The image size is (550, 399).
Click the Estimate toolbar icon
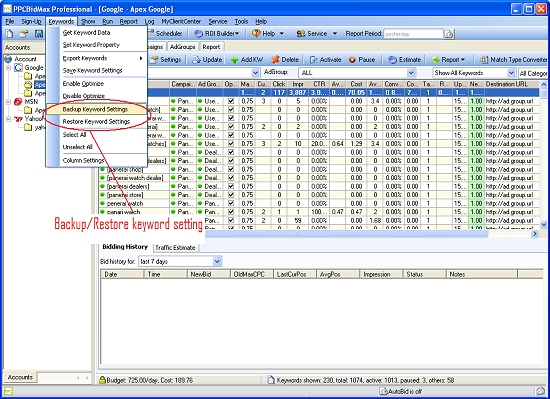click(392, 60)
